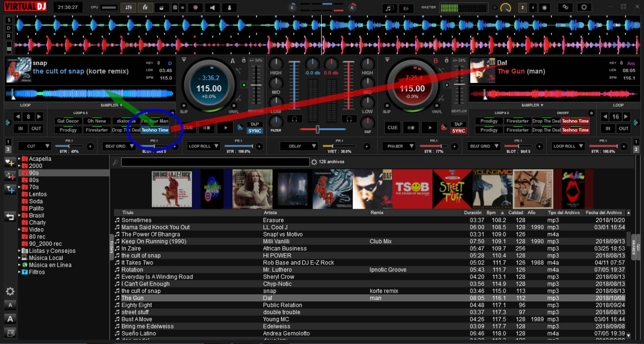644x344 pixels.
Task: Enable the Delay effect plus button
Action: [x=367, y=146]
